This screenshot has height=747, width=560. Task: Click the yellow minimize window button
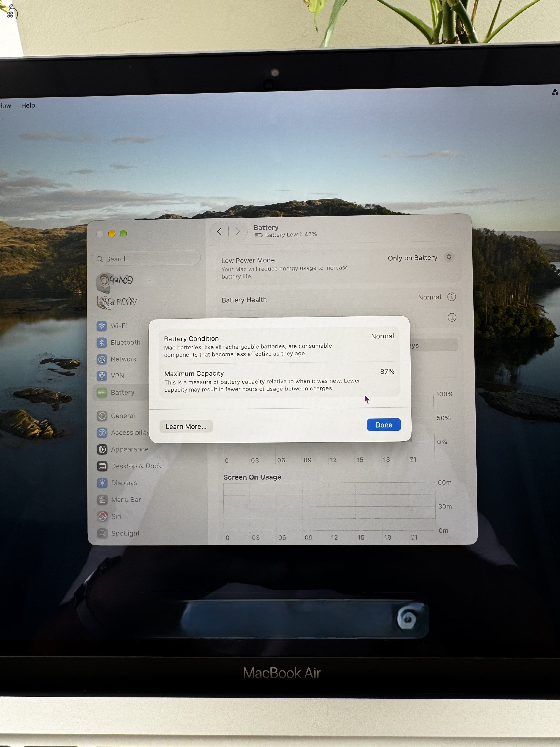pos(112,234)
